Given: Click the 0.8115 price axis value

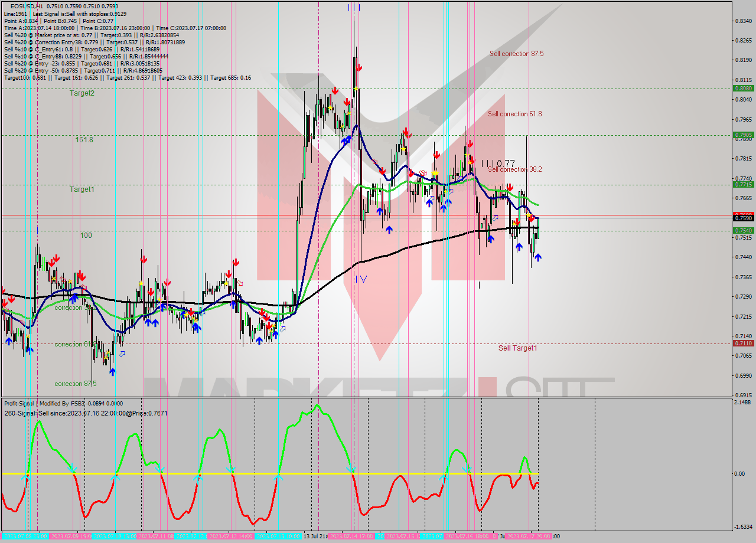Looking at the screenshot, I should [x=743, y=80].
